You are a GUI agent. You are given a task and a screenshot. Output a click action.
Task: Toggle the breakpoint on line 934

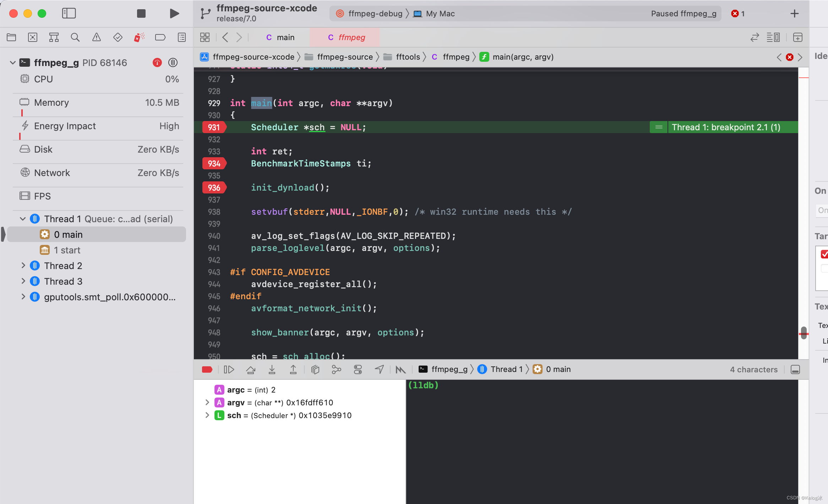214,164
